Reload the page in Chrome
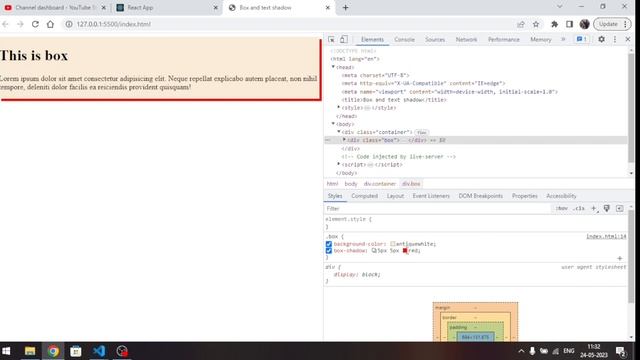The width and height of the screenshot is (640, 360). pos(35,24)
